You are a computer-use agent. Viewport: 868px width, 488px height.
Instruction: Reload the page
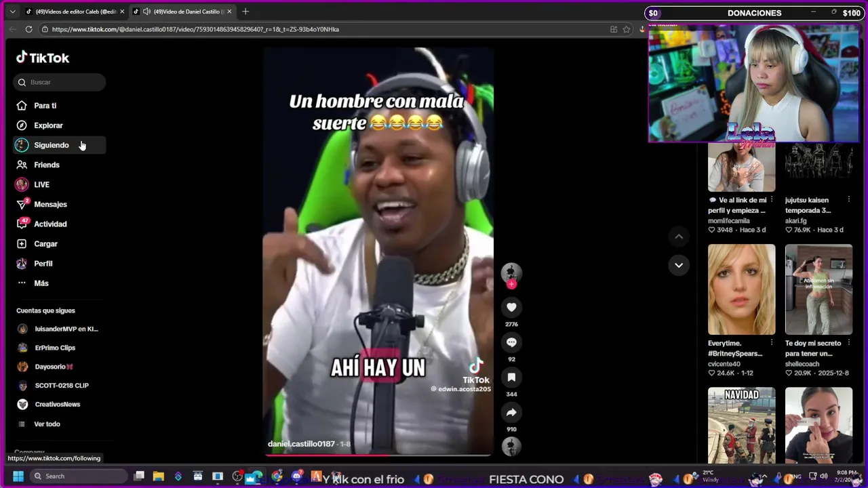(x=28, y=29)
